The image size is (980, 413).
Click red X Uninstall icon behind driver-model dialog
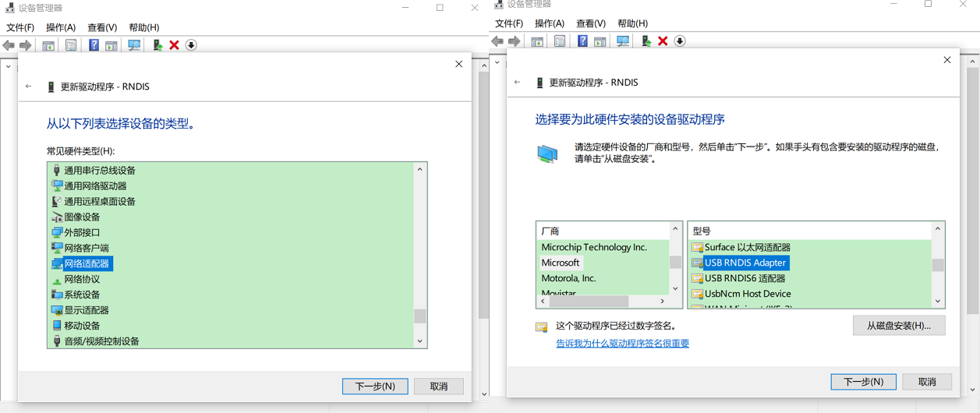tap(663, 41)
